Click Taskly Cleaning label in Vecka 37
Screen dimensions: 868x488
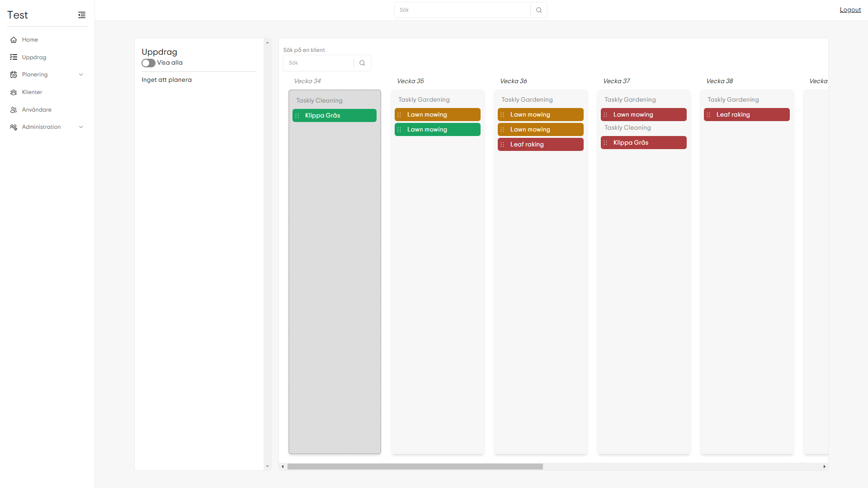pyautogui.click(x=627, y=128)
